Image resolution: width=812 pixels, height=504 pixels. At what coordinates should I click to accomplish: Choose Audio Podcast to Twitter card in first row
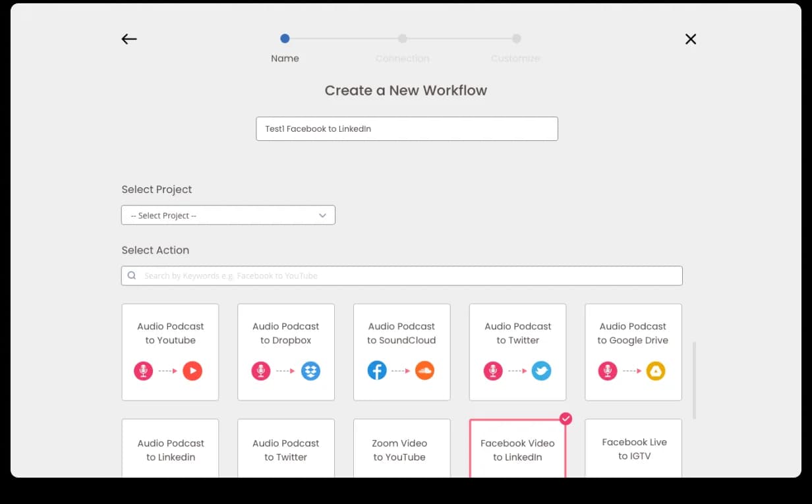click(x=517, y=352)
